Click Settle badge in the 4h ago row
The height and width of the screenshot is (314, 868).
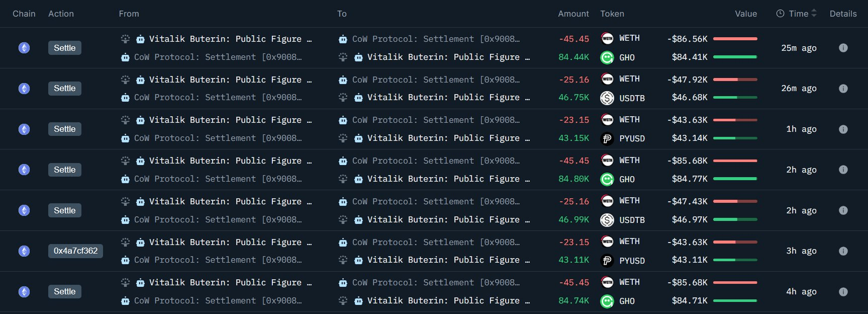(65, 291)
